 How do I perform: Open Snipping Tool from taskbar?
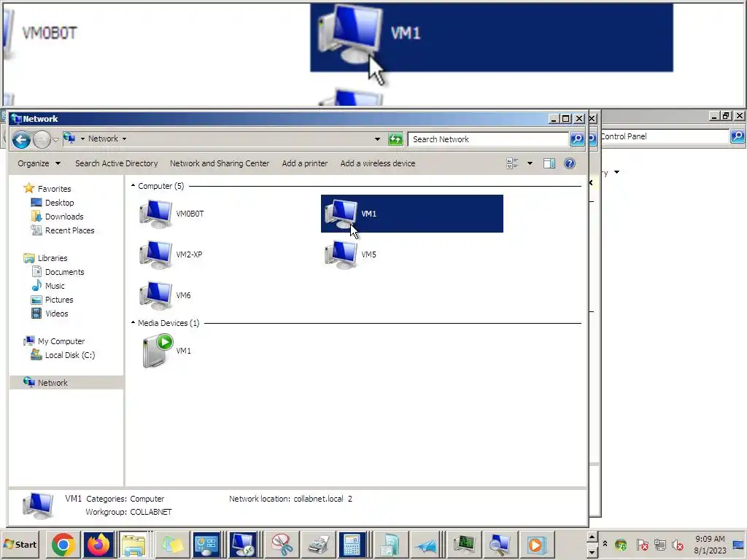282,544
